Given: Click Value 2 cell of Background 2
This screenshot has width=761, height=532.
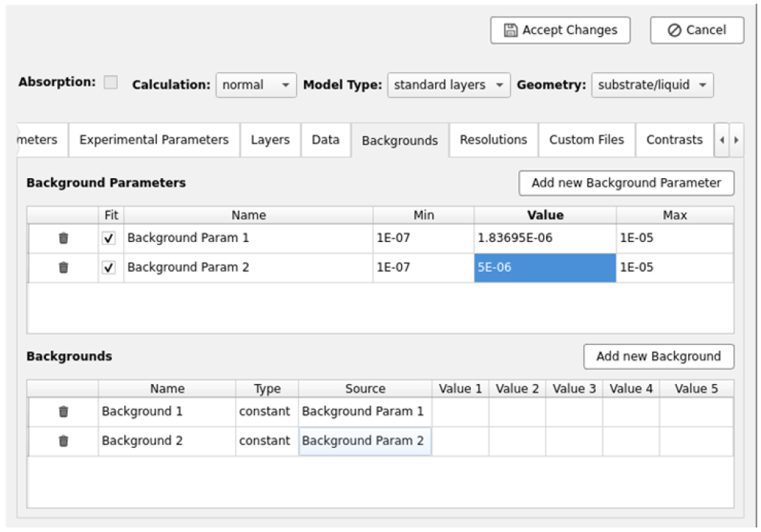Looking at the screenshot, I should [x=517, y=441].
